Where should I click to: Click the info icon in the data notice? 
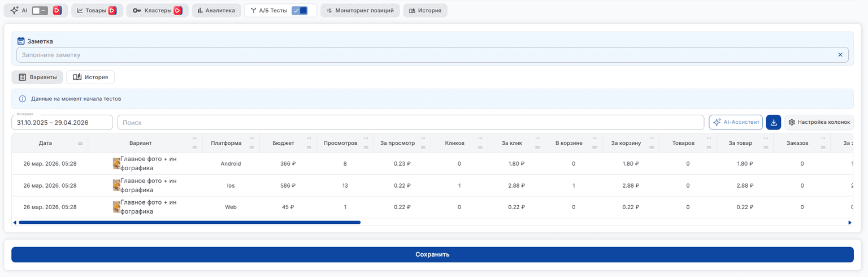pos(23,98)
